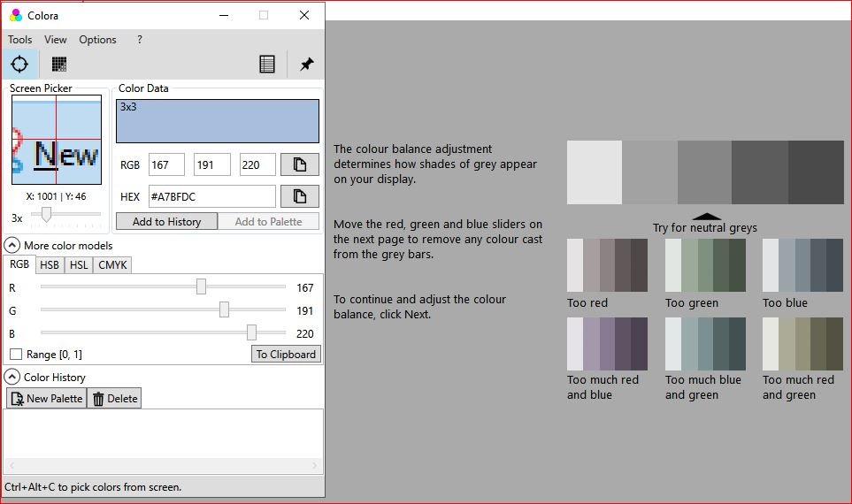This screenshot has width=852, height=504.
Task: Click the disabled Add to Palette button
Action: coord(268,222)
